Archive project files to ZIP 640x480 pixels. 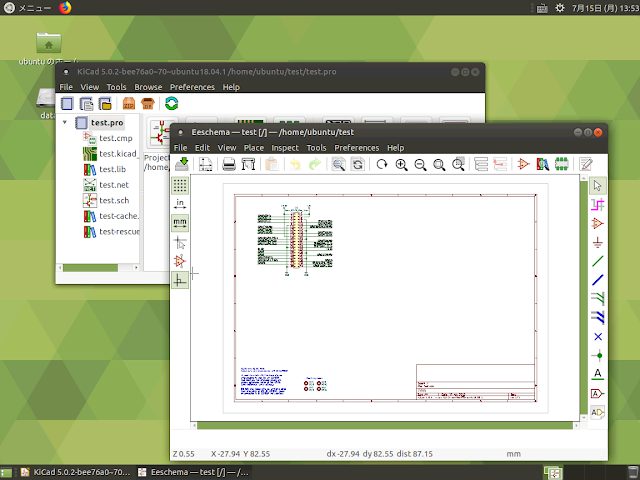point(129,104)
